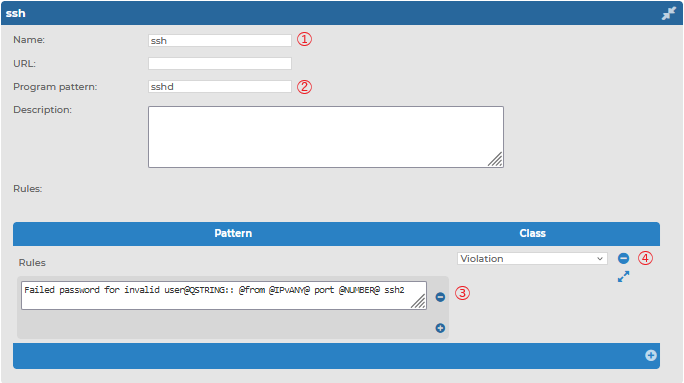Screen dimensions: 684x383
Task: Grab the Description box resize handle
Action: coord(496,160)
